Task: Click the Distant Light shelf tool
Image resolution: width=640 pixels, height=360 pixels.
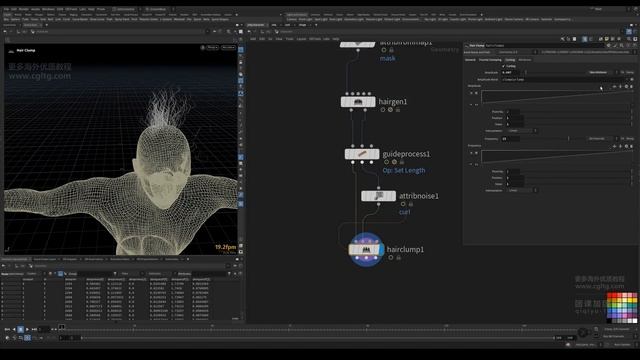Action: [x=391, y=19]
